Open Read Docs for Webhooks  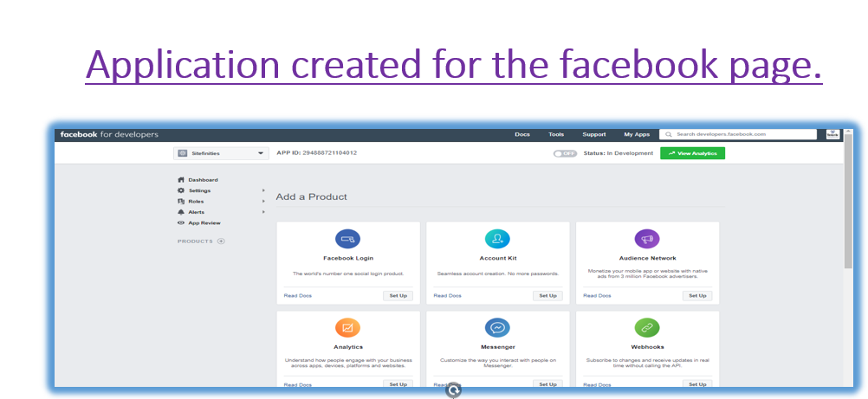tap(597, 384)
